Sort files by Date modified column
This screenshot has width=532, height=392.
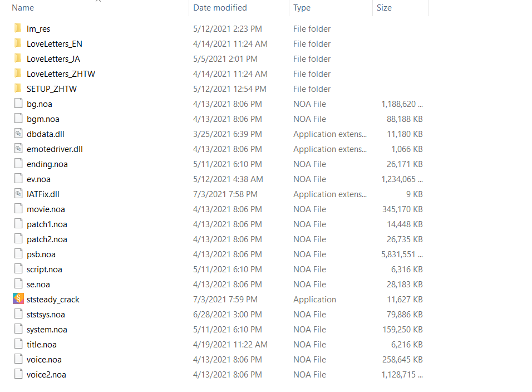(x=220, y=8)
